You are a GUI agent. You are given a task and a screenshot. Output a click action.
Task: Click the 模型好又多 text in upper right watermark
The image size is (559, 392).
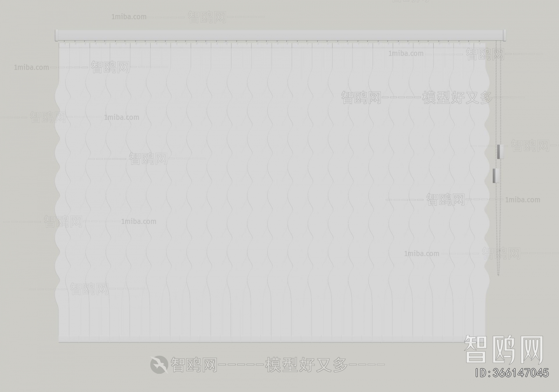tap(457, 98)
